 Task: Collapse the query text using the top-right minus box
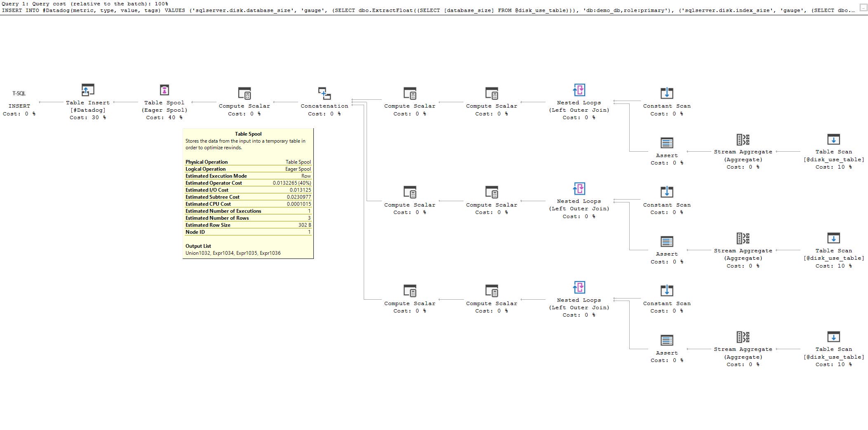(863, 7)
